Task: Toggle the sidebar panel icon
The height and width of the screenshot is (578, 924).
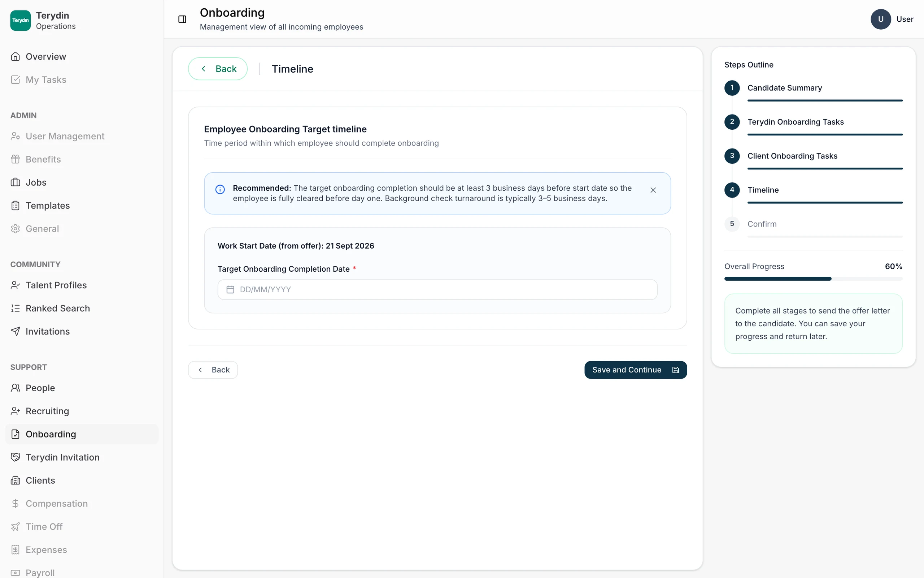Action: click(x=182, y=19)
